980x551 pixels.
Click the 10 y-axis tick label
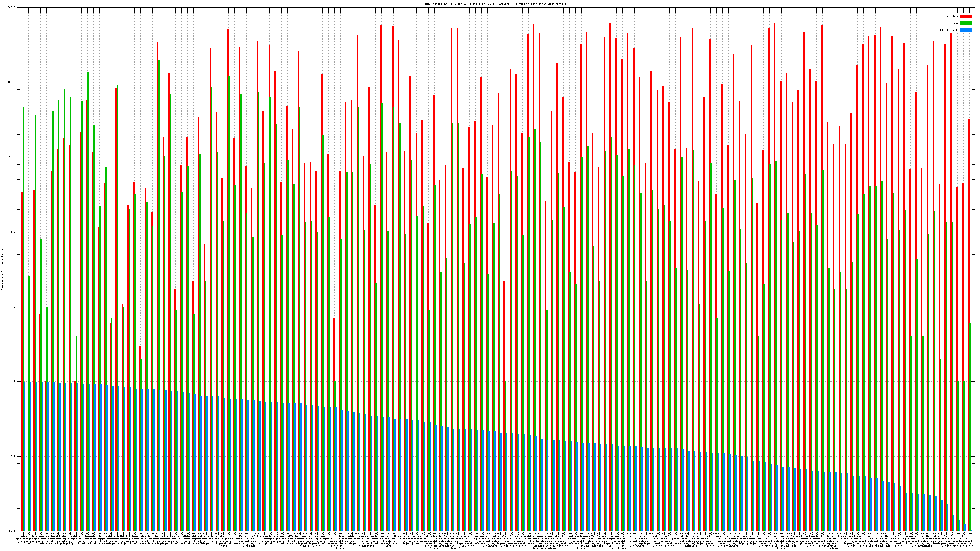click(14, 307)
